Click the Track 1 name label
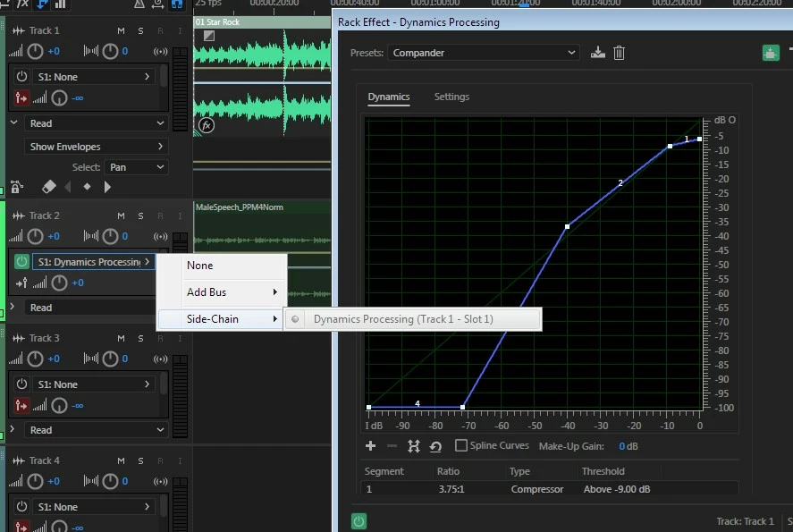793x532 pixels. (45, 31)
